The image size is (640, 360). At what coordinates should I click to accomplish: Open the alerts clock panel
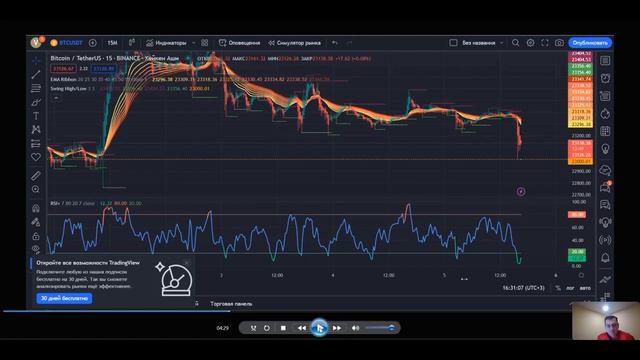pyautogui.click(x=605, y=78)
